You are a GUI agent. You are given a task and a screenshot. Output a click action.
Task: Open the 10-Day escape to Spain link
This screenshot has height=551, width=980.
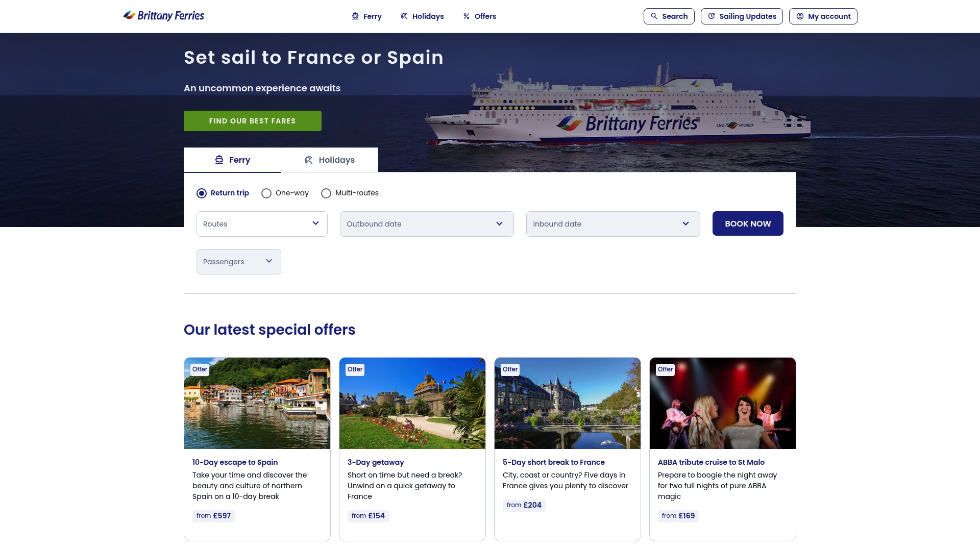[235, 462]
